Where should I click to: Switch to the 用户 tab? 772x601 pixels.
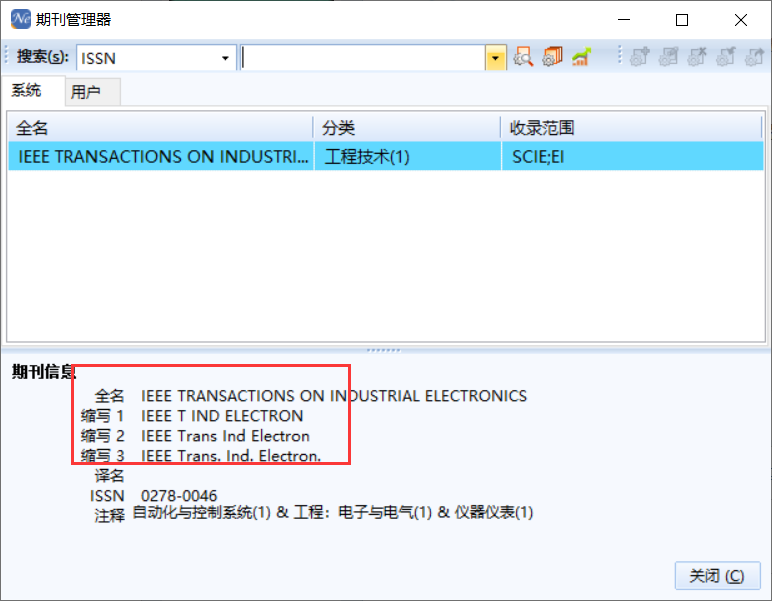pos(86,92)
